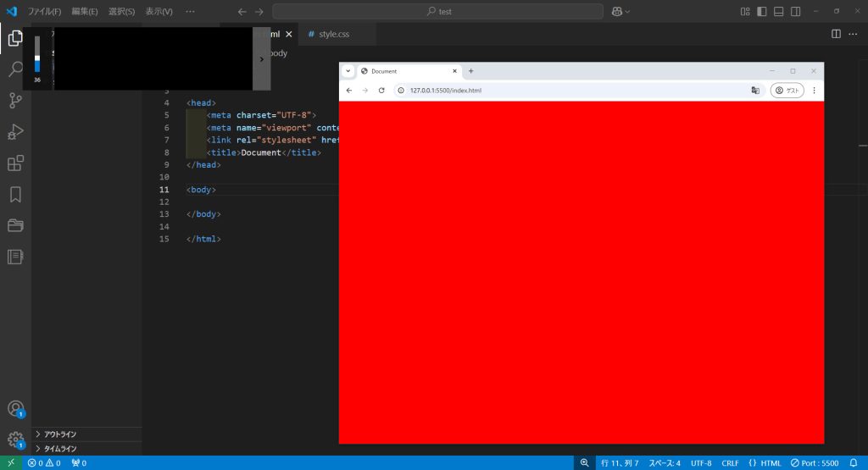The height and width of the screenshot is (470, 868).
Task: Open the Search view in activity bar
Action: (15, 69)
